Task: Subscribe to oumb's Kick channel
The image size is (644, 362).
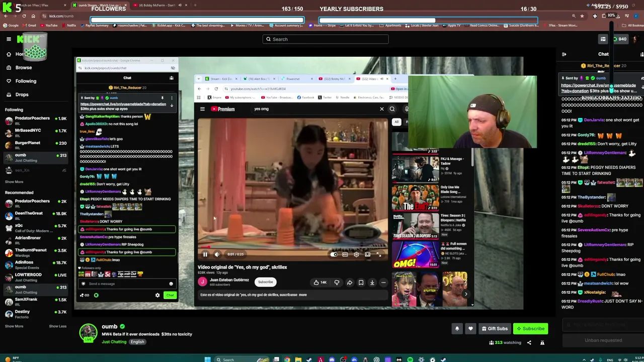Action: point(530,329)
